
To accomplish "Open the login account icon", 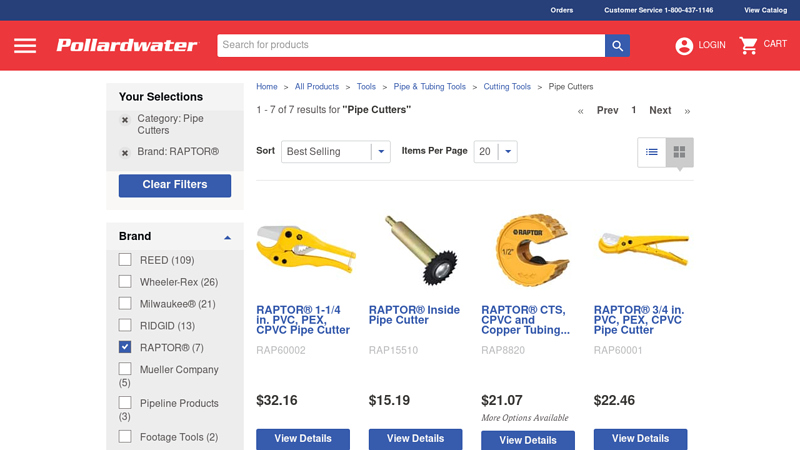I will pos(684,45).
